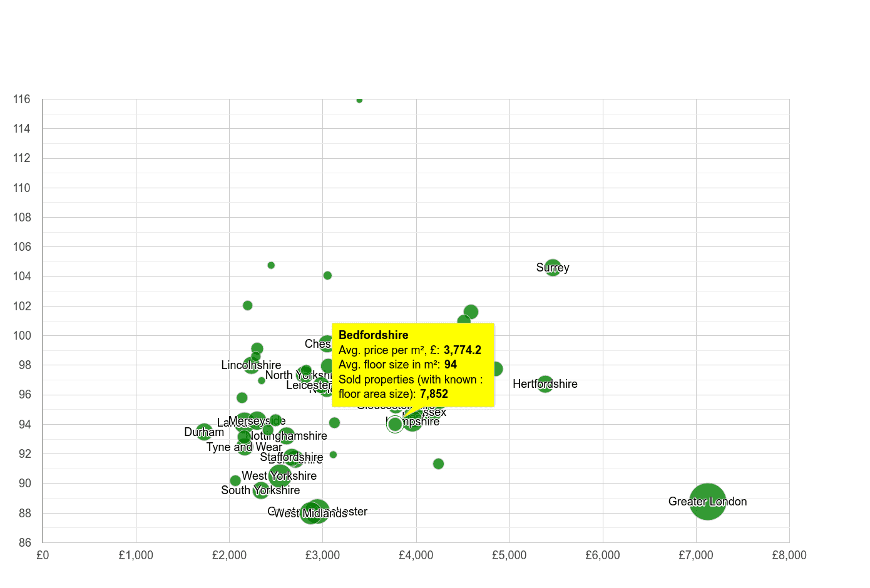Select the Greater London bubble

tap(708, 502)
